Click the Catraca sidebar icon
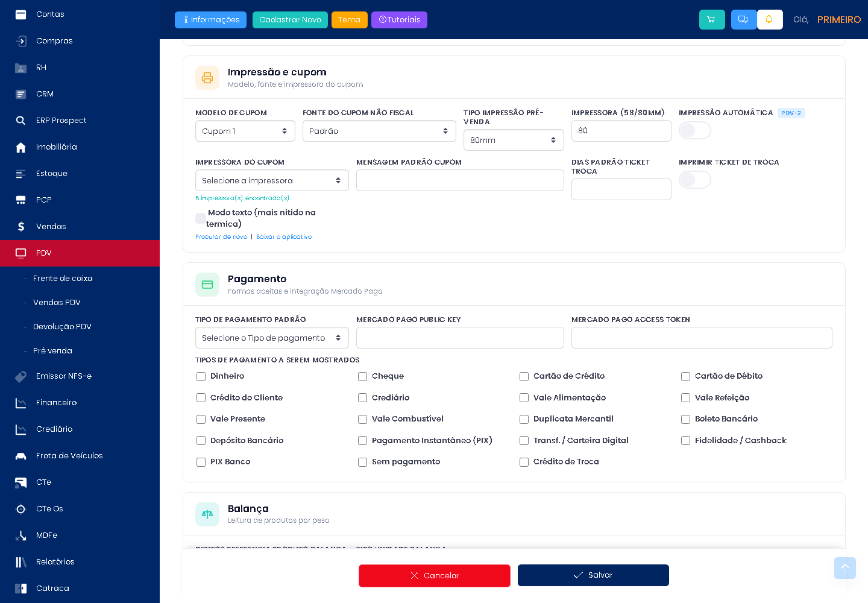The image size is (868, 603). [20, 589]
